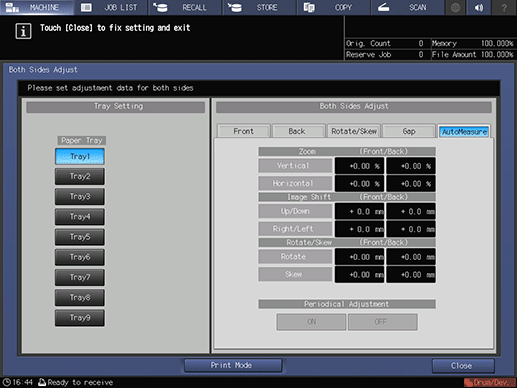The image size is (517, 388).
Task: Switch to the Gap tab
Action: (x=409, y=131)
